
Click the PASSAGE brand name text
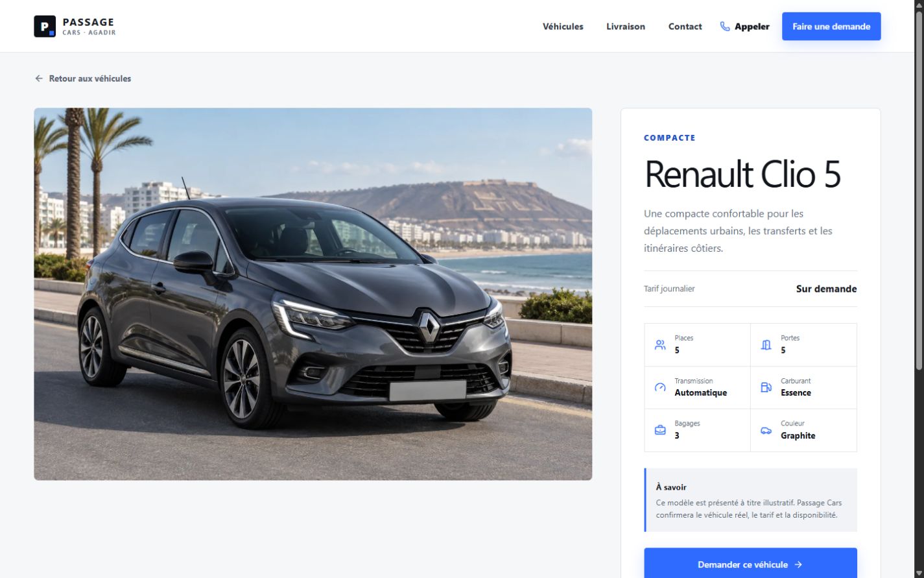(x=88, y=22)
